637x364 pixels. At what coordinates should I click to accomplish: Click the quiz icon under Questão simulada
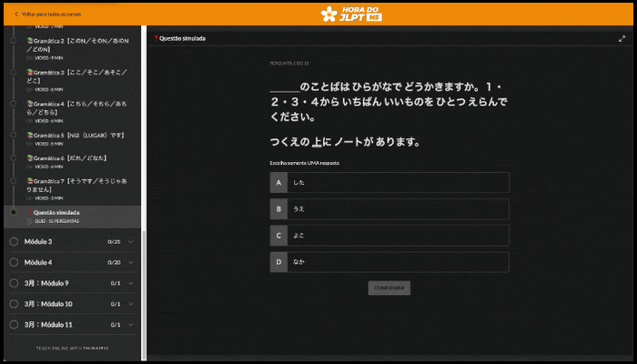[29, 221]
